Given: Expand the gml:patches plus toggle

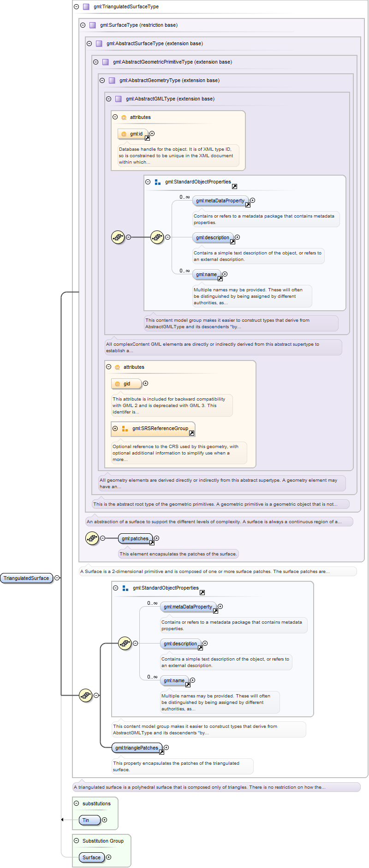Looking at the screenshot, I should pos(157,538).
